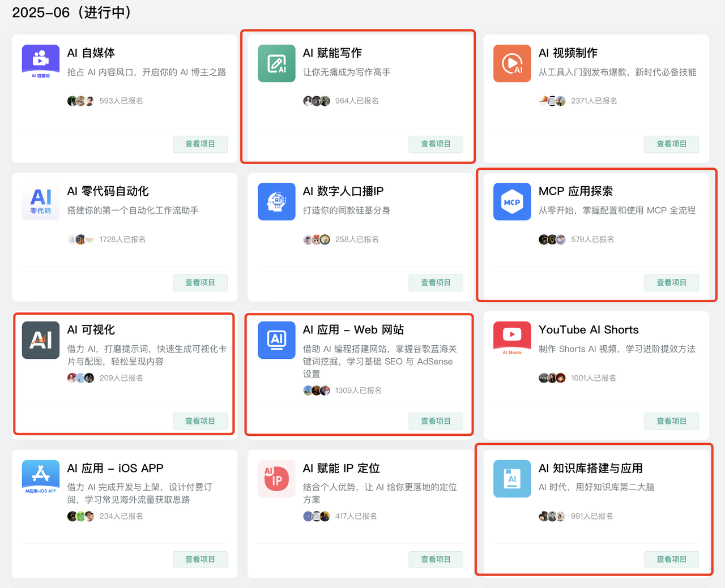
Task: Click the title AI 视频制作
Action: tap(568, 53)
